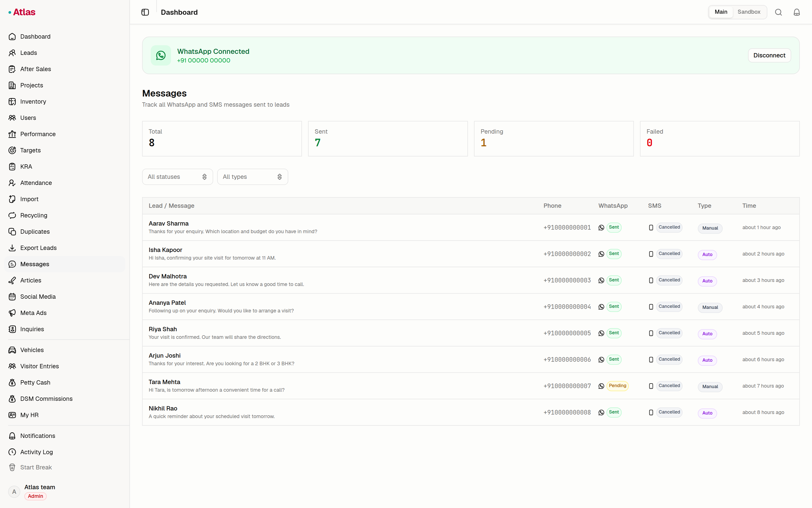This screenshot has height=508, width=812.
Task: Click 'about 3 hours ago' timestamp
Action: tap(763, 280)
